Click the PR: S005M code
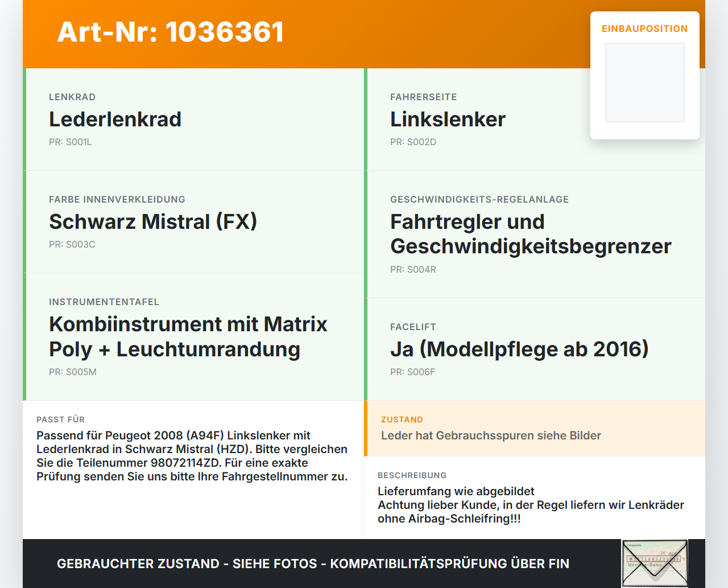728x588 pixels. 73,372
